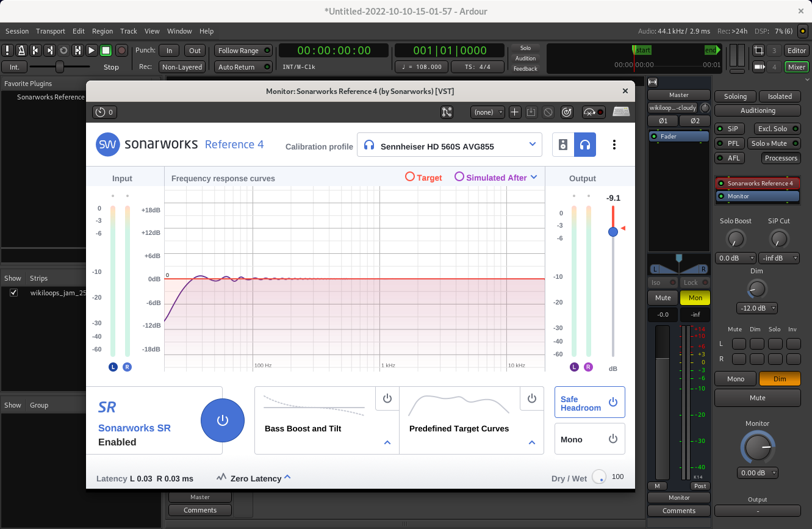812x529 pixels.
Task: Click the delete preset (circle-slash) icon
Action: click(x=548, y=112)
